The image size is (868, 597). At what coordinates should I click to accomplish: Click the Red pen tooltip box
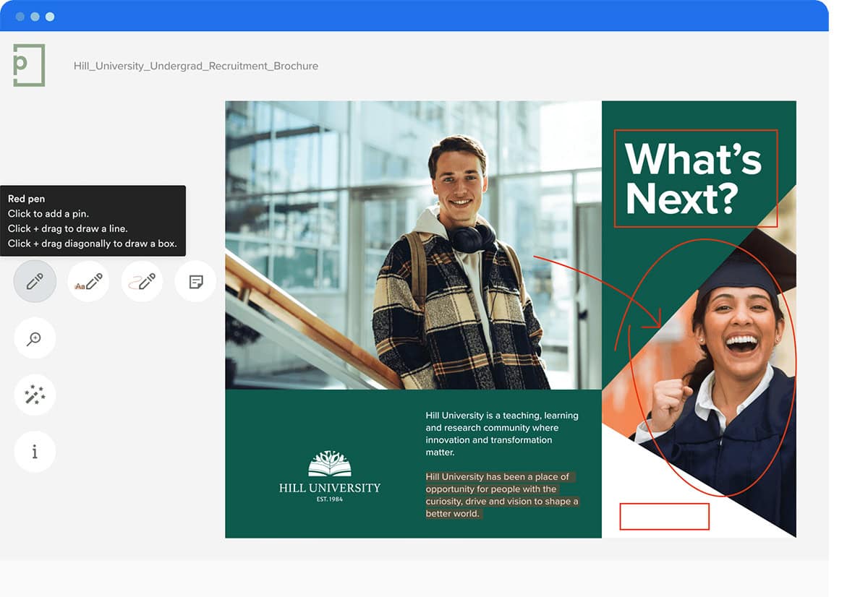coord(93,221)
